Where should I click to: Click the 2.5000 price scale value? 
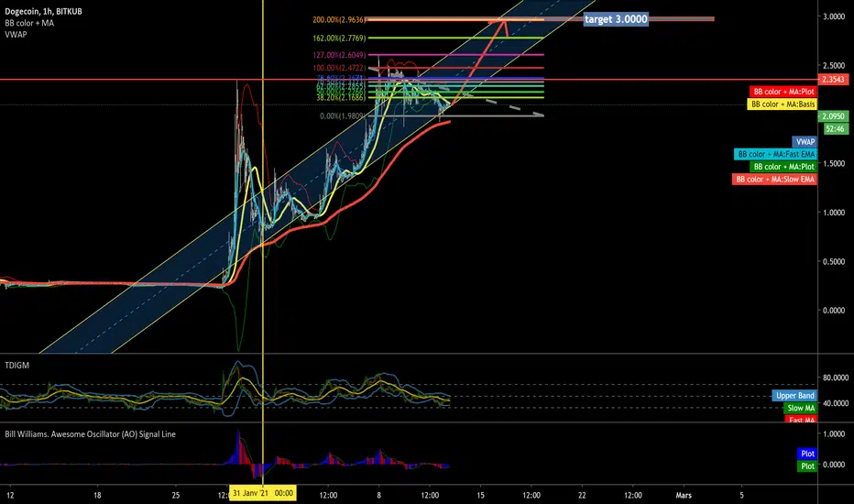click(x=834, y=65)
